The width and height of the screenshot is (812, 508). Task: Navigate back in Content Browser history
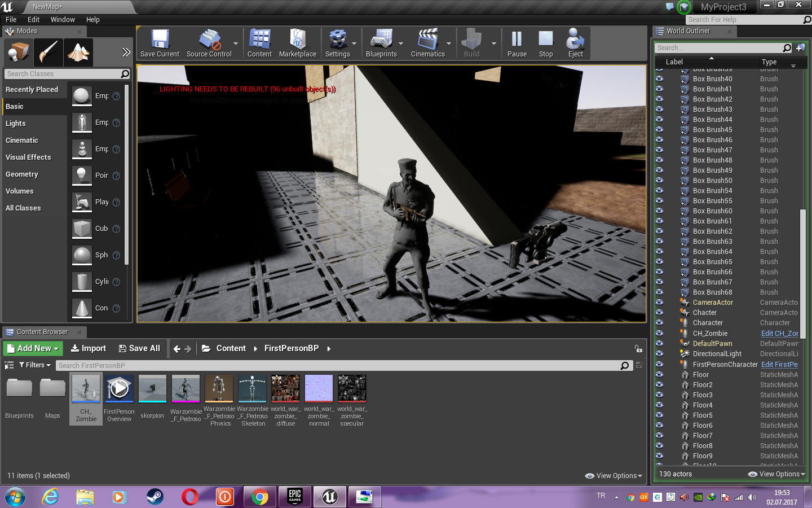177,349
